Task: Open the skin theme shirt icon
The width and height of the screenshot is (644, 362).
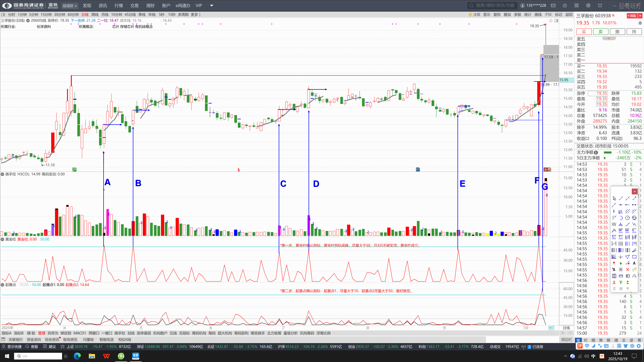Action: coord(600,6)
